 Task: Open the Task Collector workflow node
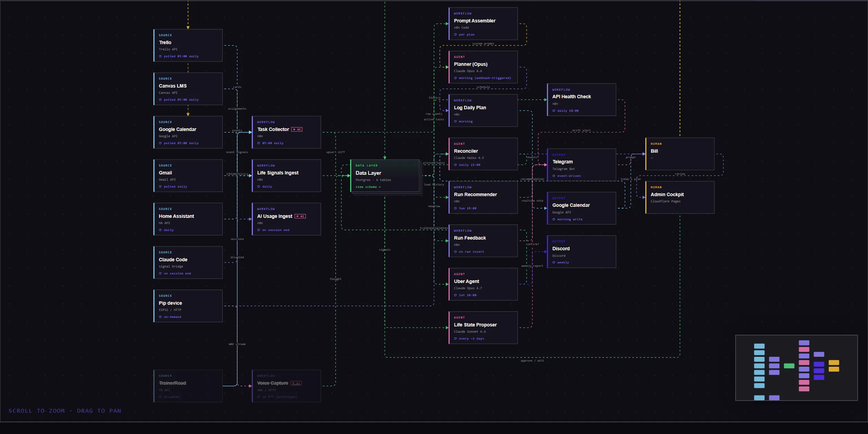click(x=286, y=132)
